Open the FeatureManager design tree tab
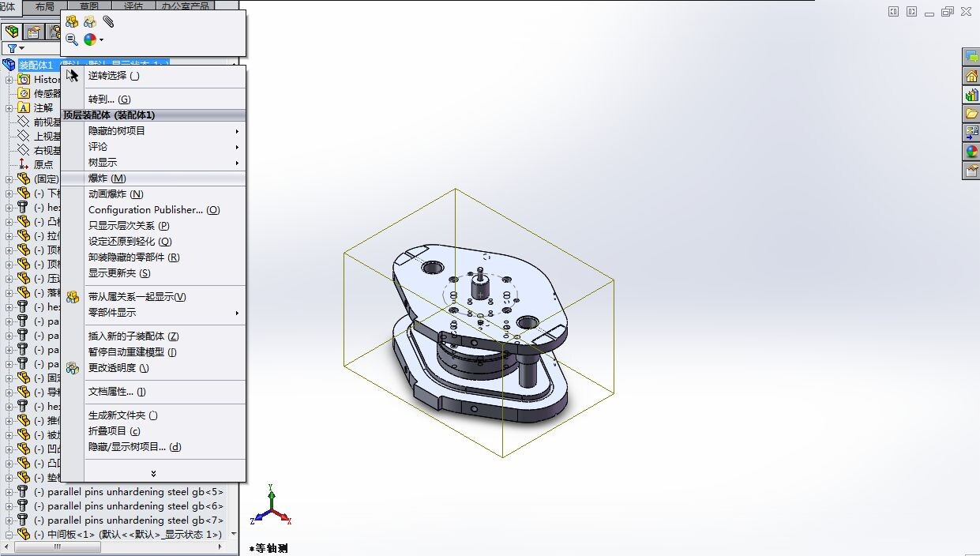 point(12,32)
